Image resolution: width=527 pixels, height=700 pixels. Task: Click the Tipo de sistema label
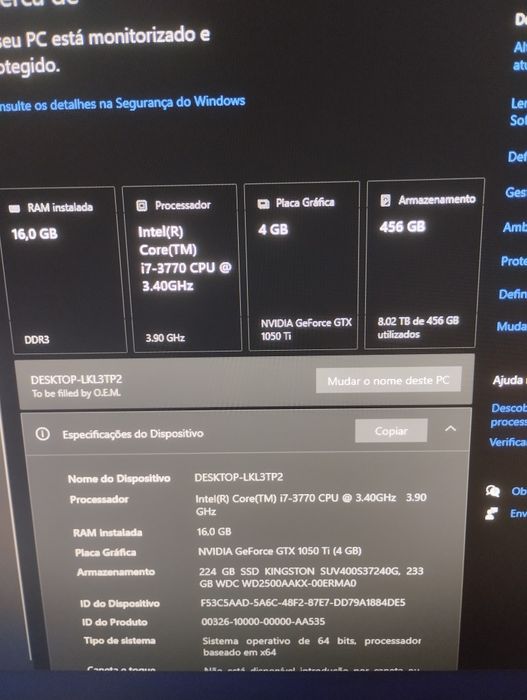pyautogui.click(x=120, y=641)
